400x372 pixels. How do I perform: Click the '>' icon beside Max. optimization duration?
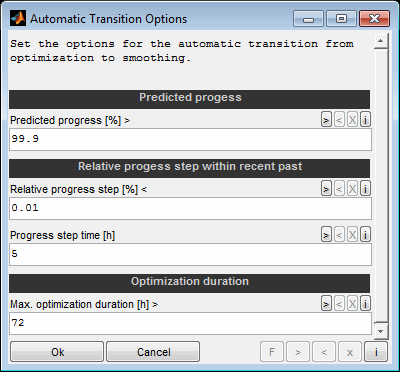[326, 304]
